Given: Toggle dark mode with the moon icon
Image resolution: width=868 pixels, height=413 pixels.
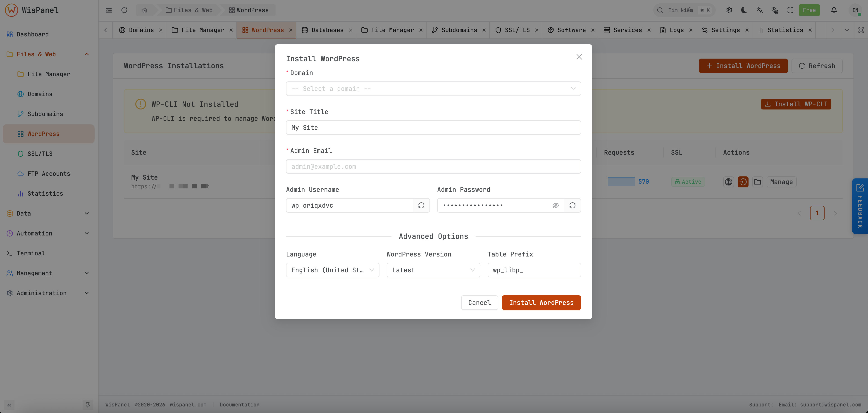Looking at the screenshot, I should [x=744, y=10].
